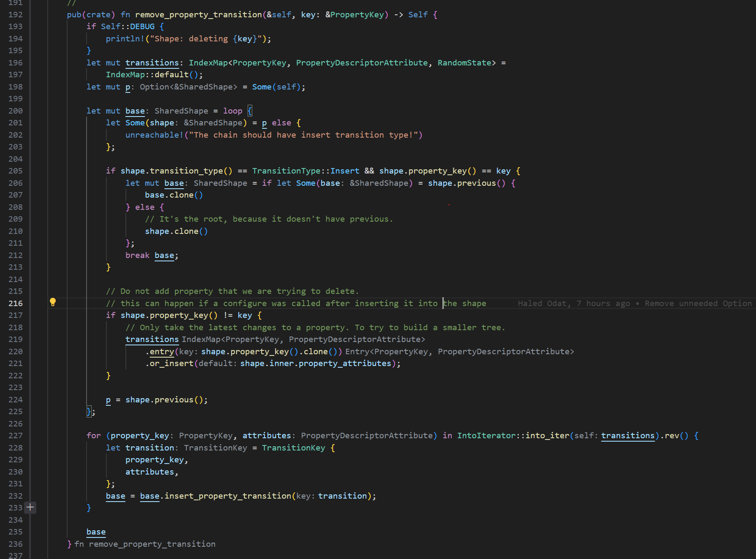This screenshot has width=756, height=559.
Task: Click the underlined 'transitions' reference on line 227
Action: [627, 435]
